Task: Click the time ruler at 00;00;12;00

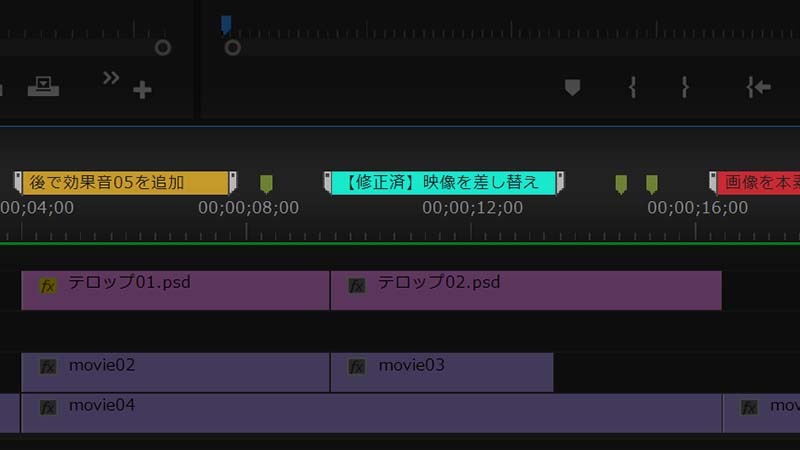Action: tap(472, 232)
